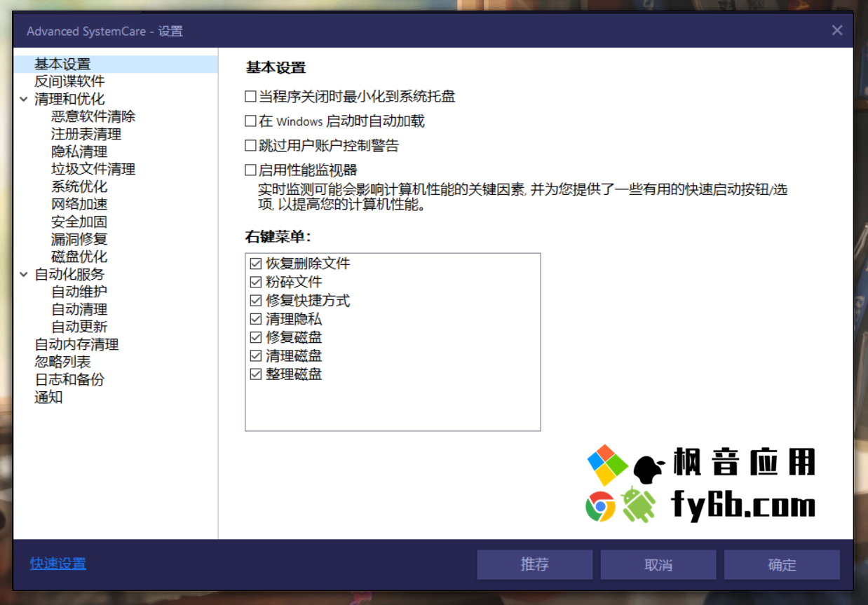Select 隐私清理 settings page
This screenshot has width=868, height=605.
pyautogui.click(x=79, y=152)
